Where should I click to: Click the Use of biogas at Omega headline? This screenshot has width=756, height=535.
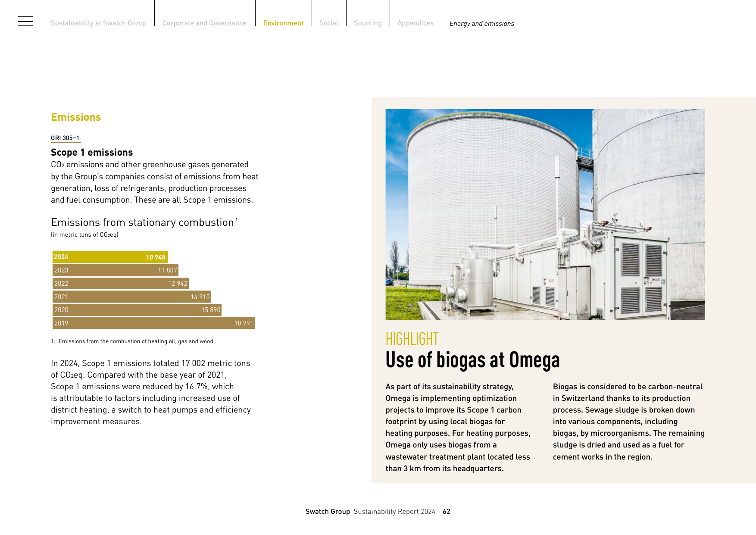[x=473, y=360]
